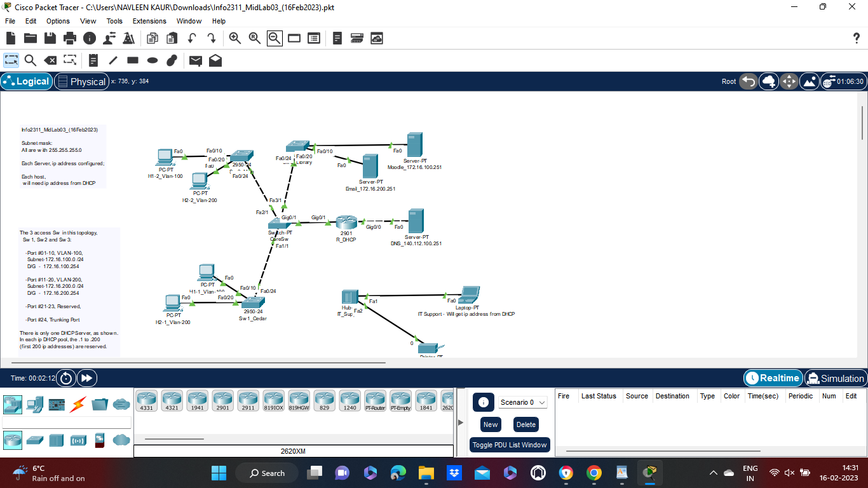
Task: Expand the device palette side arrow
Action: [459, 421]
